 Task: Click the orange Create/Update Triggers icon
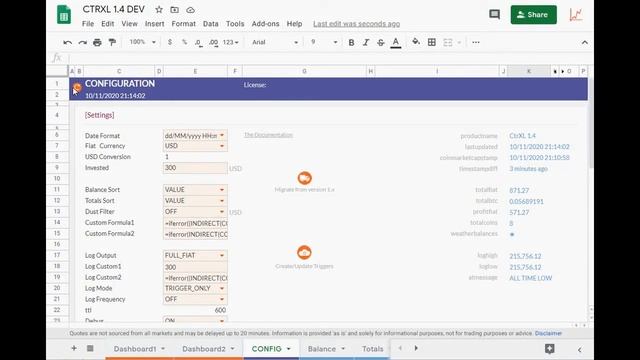[304, 253]
